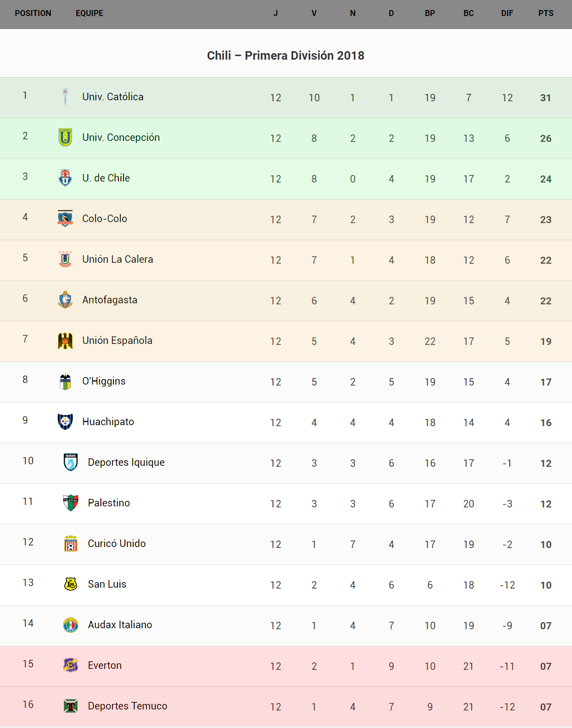Click the Unión Española crest
The height and width of the screenshot is (728, 572).
click(65, 340)
